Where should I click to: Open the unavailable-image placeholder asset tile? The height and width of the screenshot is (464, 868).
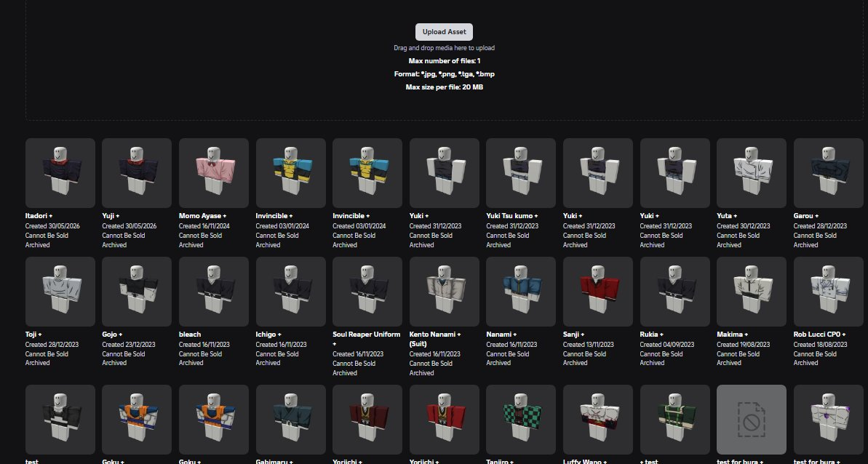[751, 420]
